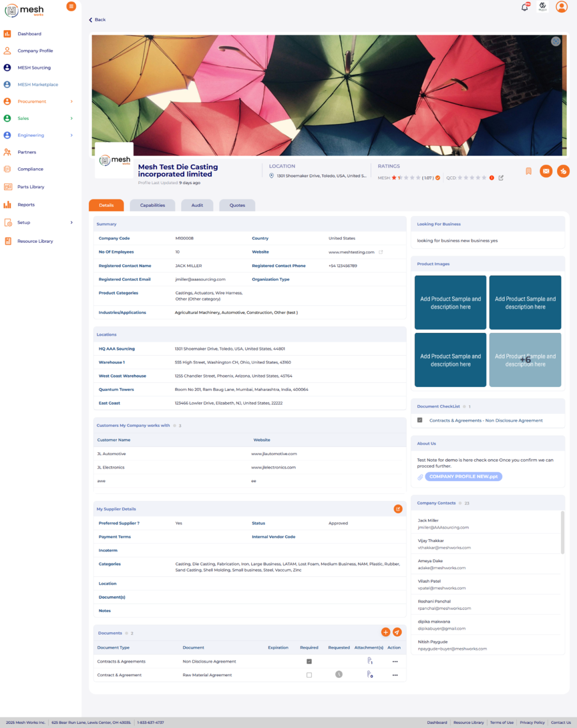
Task: Switch to the Capabilities tab
Action: [152, 205]
